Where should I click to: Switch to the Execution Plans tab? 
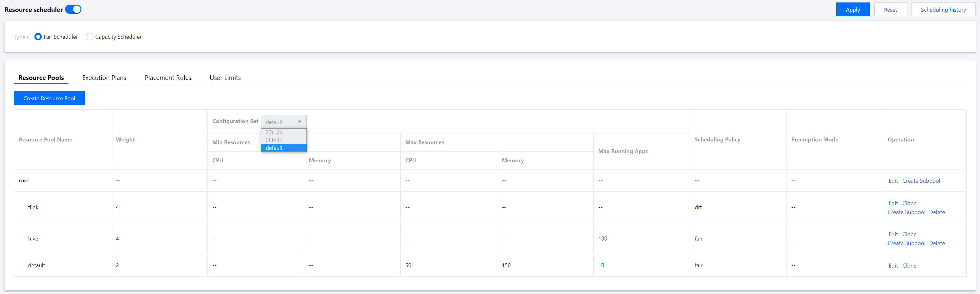coord(104,78)
